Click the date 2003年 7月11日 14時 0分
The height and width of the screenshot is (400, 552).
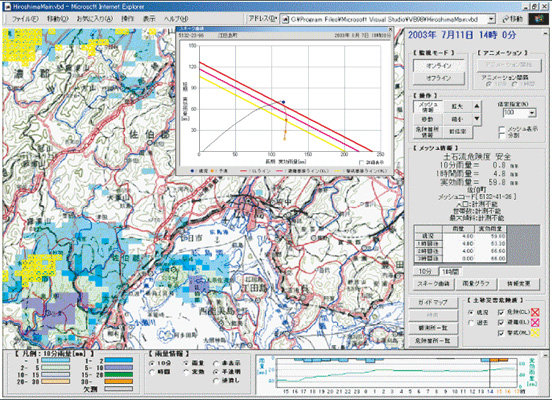tap(462, 35)
